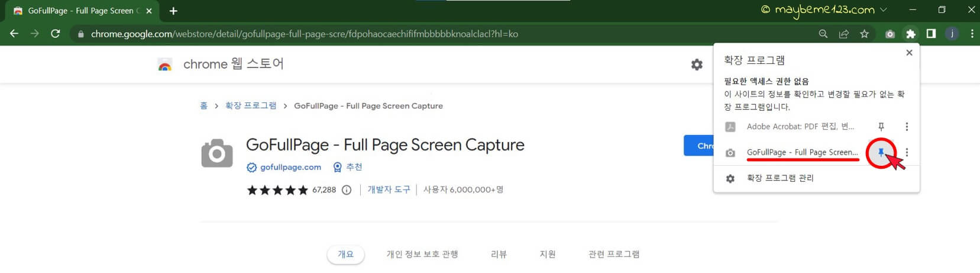This screenshot has width=980, height=273.
Task: Visit the gofullpage.com publisher link
Action: coord(290,168)
